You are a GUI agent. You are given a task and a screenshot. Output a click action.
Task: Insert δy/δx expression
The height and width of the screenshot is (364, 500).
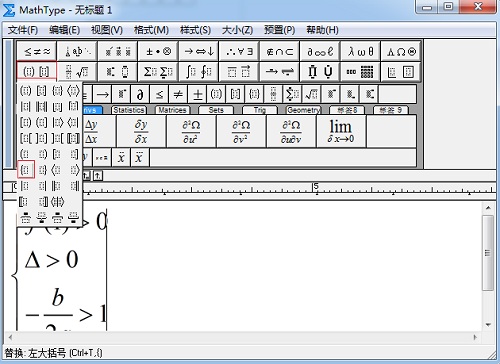tap(141, 131)
